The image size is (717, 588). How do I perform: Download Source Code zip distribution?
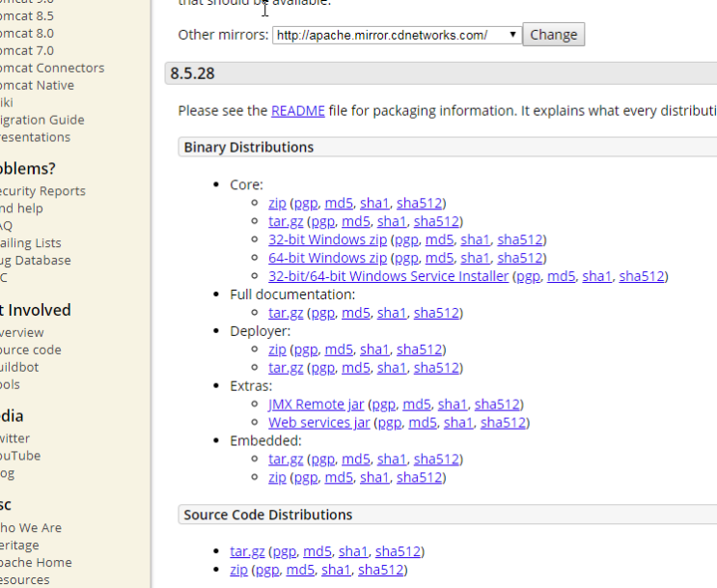(238, 570)
